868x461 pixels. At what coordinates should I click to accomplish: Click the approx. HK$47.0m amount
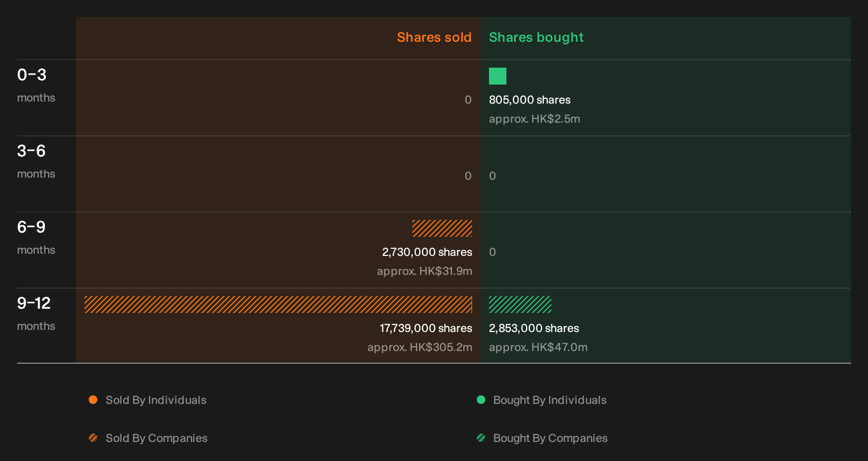[538, 347]
